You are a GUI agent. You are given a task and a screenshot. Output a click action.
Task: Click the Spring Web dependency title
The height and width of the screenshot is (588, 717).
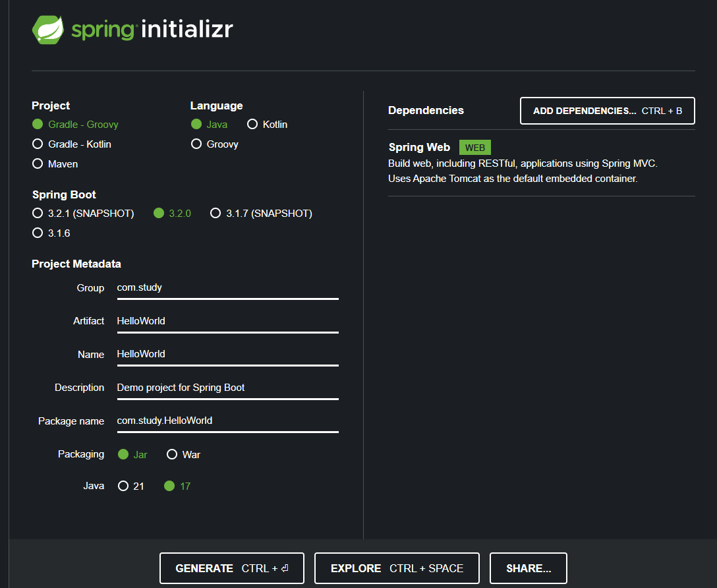coord(419,147)
